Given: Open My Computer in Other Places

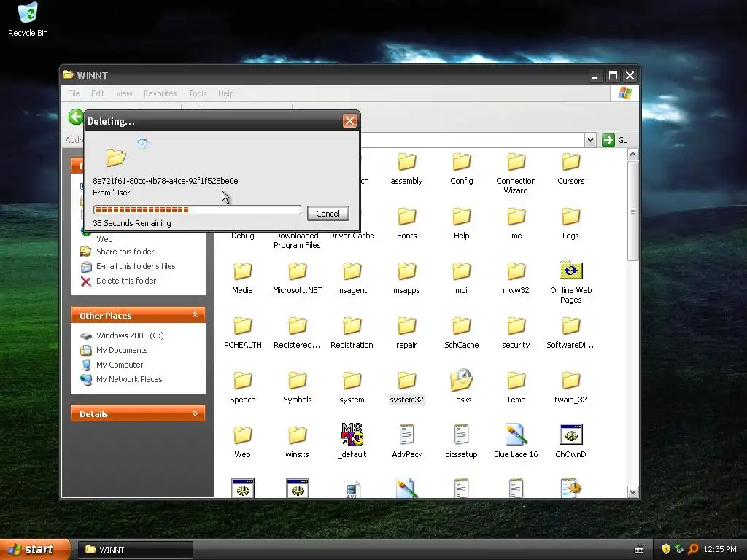Looking at the screenshot, I should coord(119,365).
